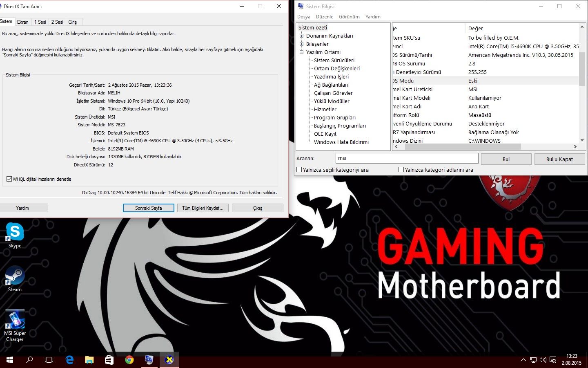Select the American Megatrends BIOS value row
This screenshot has height=368, width=588.
tap(521, 55)
